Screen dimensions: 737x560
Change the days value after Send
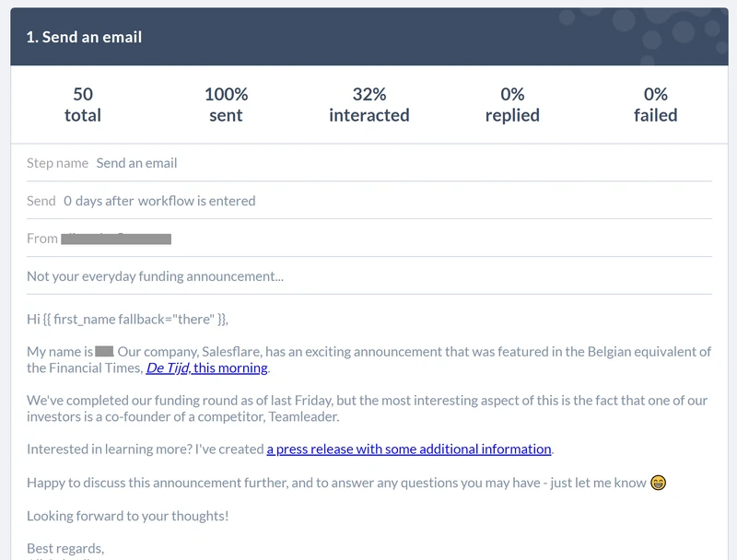pyautogui.click(x=67, y=201)
